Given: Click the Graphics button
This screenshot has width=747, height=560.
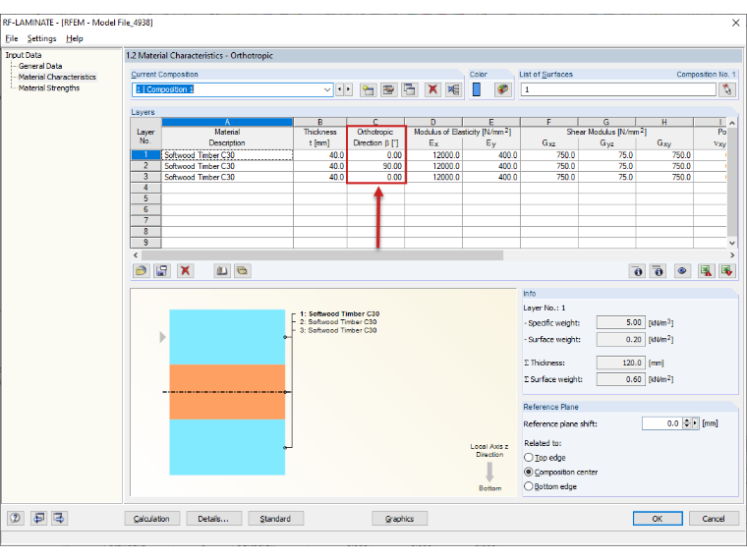Looking at the screenshot, I should (399, 519).
